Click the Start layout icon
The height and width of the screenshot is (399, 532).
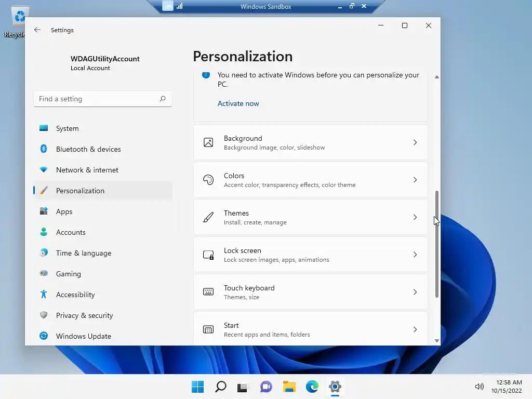(x=208, y=329)
